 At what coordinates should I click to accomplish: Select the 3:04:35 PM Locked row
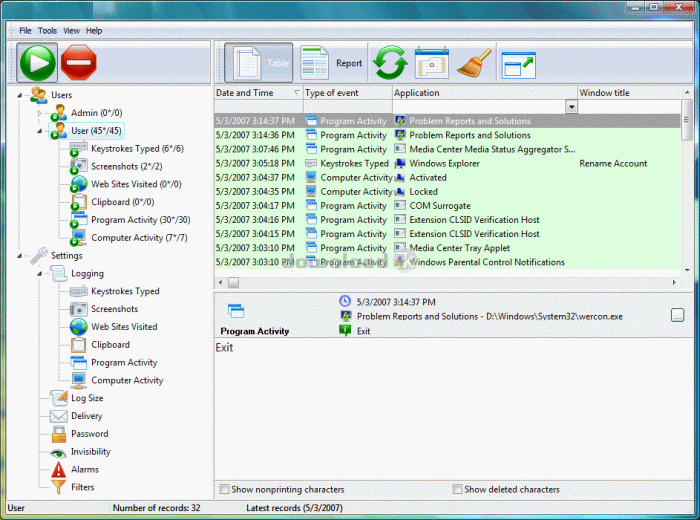click(x=448, y=191)
